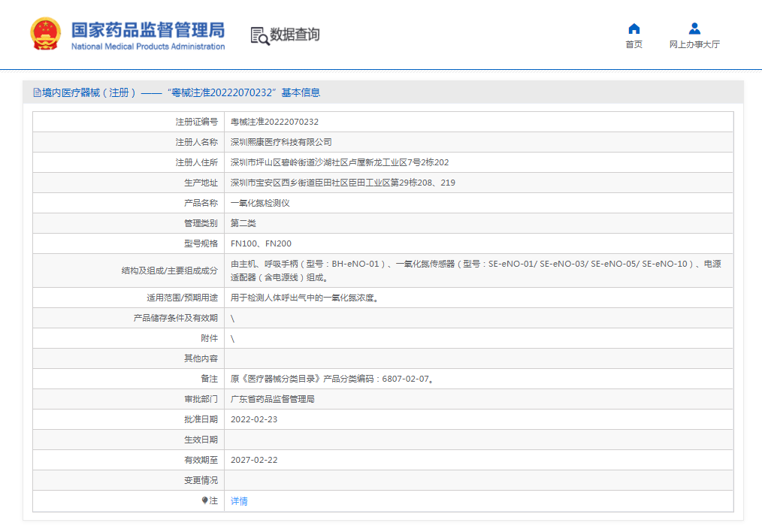Click management category value 第二类
This screenshot has height=532, width=762.
tap(243, 223)
